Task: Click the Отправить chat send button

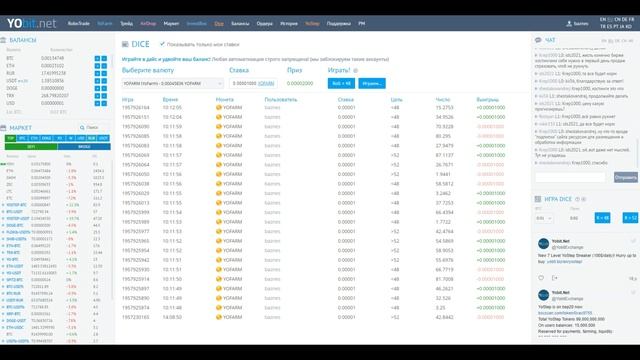Action: [626, 177]
